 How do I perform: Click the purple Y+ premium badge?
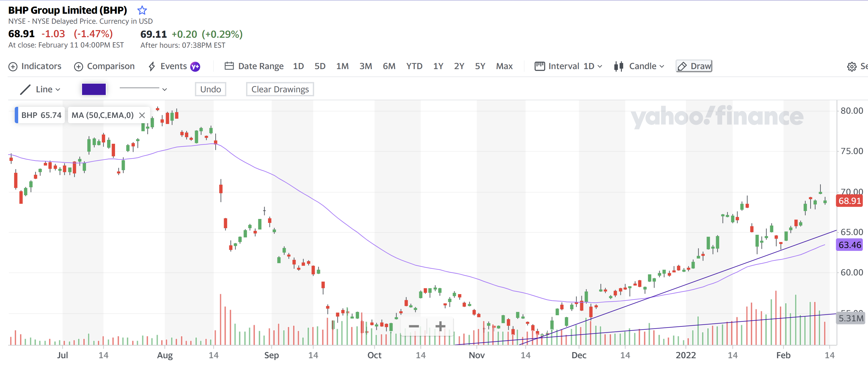pos(195,67)
